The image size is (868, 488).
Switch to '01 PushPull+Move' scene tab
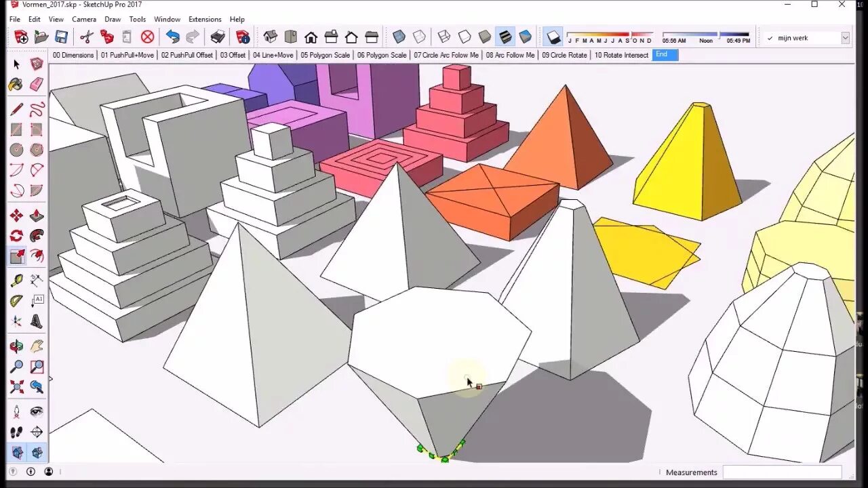[x=127, y=55]
